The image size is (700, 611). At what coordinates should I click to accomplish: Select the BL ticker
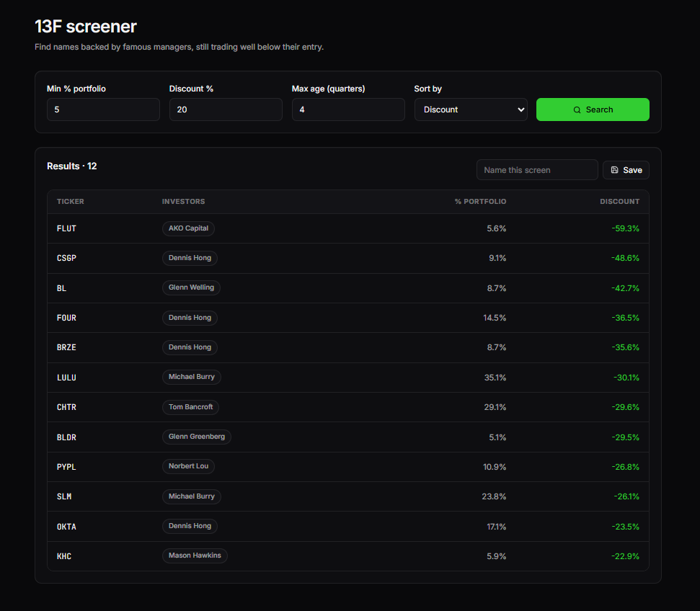(x=61, y=288)
